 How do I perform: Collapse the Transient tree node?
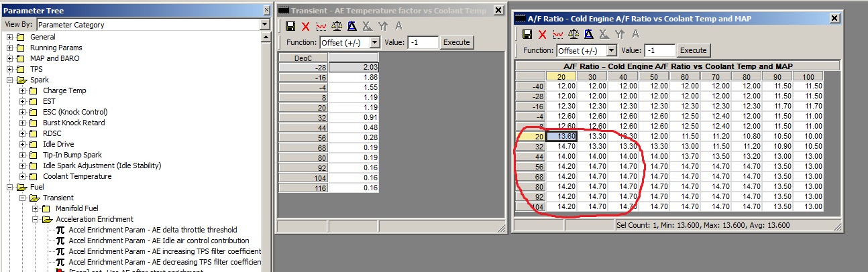pyautogui.click(x=23, y=198)
